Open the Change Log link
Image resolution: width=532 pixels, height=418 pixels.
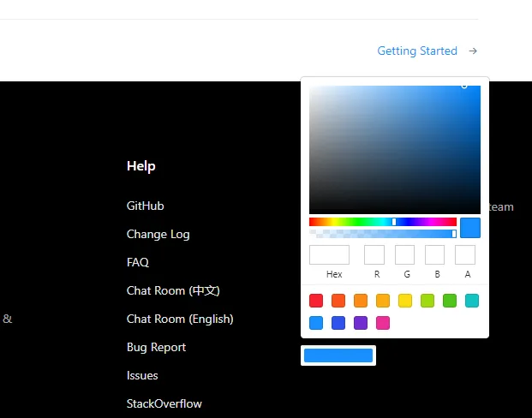(158, 234)
